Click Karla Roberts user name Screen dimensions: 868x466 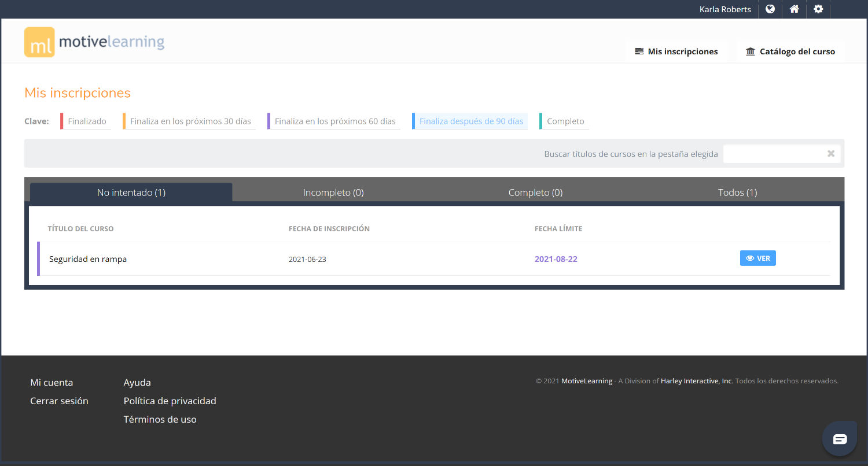point(725,9)
